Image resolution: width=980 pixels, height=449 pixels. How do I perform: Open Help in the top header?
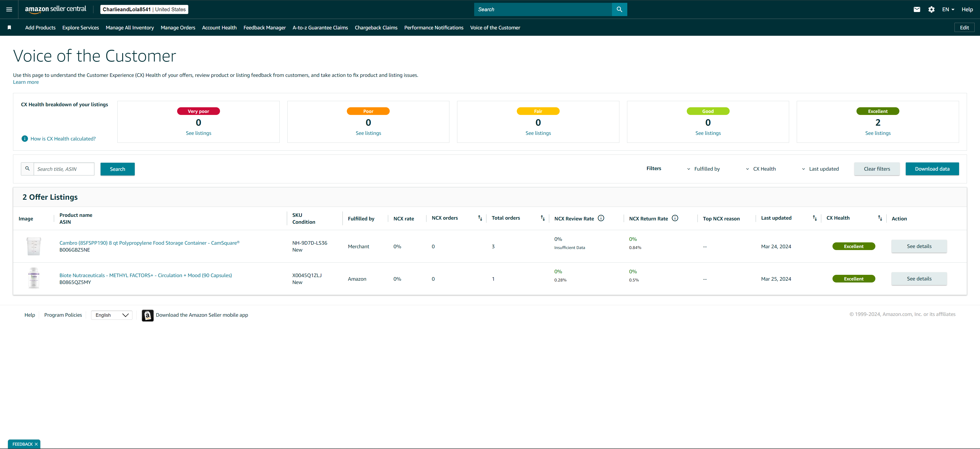coord(967,9)
